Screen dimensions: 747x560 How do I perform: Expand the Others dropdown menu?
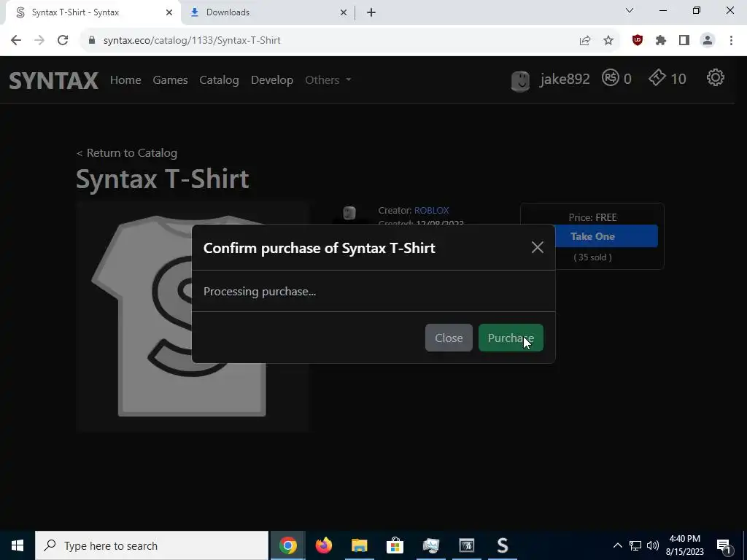point(328,80)
